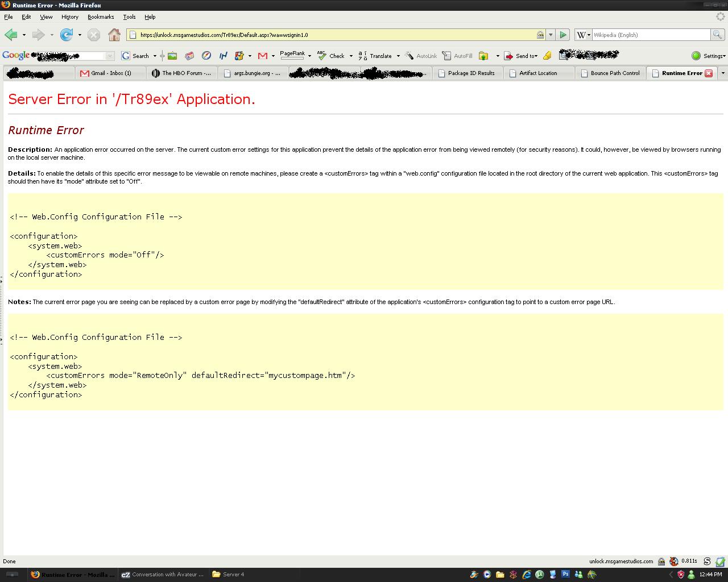
Task: Open the Bookmarks menu
Action: (101, 17)
